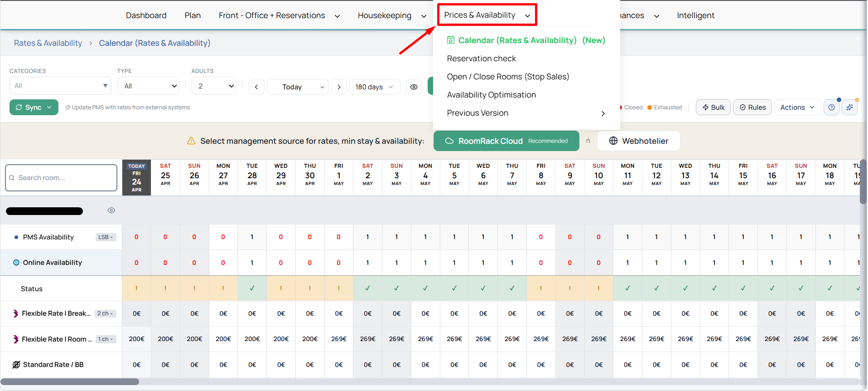Select Reservation check menu item
Screen dimensions: 868x391
[x=481, y=59]
